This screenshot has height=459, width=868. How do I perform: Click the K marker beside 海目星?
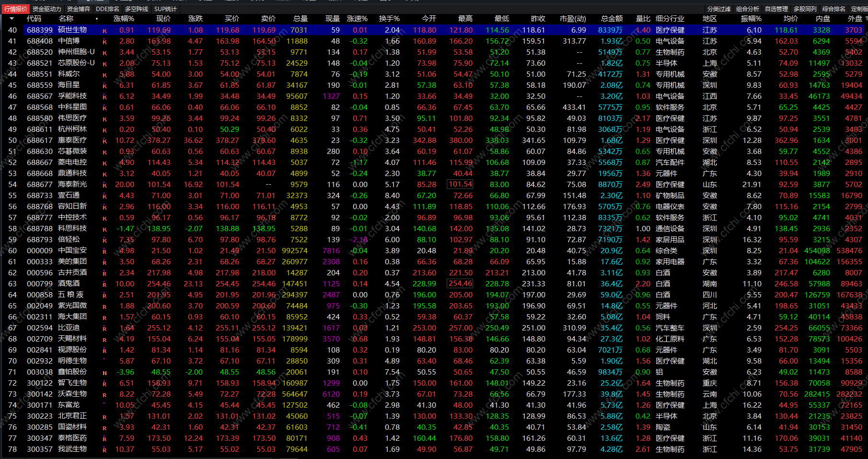click(104, 86)
